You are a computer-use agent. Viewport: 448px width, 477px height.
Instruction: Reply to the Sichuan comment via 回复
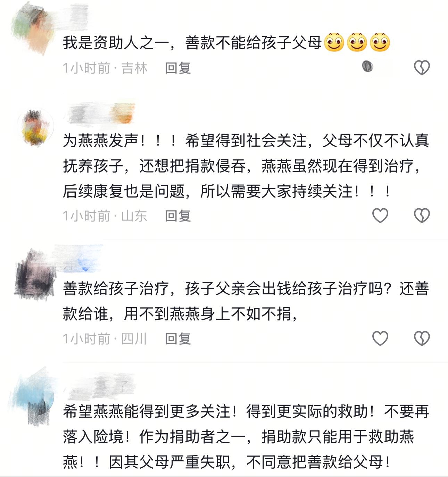click(178, 338)
